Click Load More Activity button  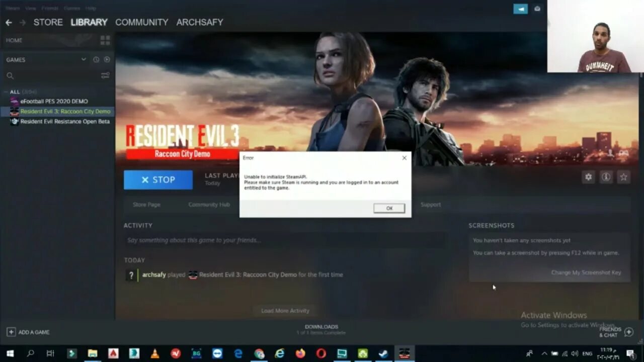click(285, 311)
